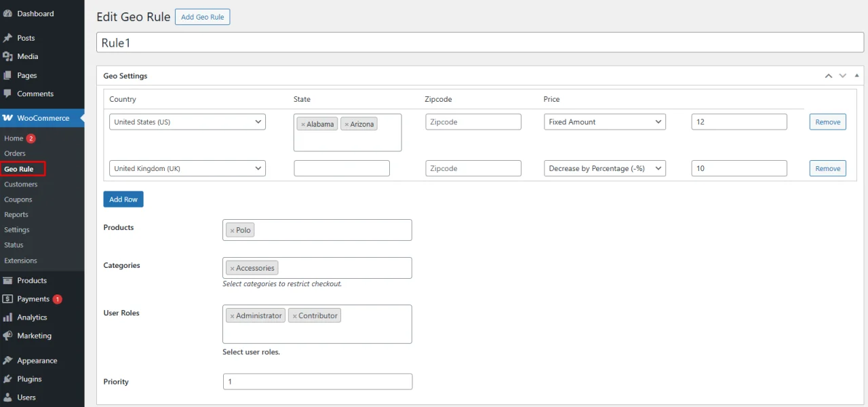Open WooCommerce Settings submenu item
Viewport: 868px width, 407px height.
pos(17,230)
